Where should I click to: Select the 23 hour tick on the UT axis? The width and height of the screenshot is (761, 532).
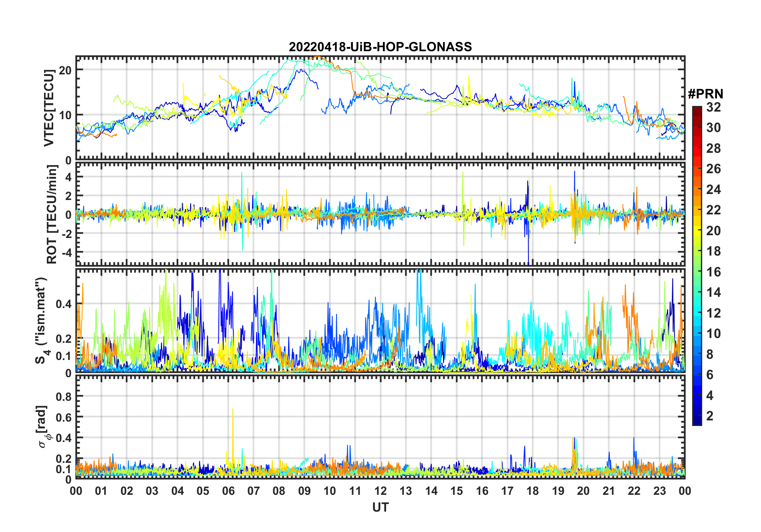pyautogui.click(x=659, y=491)
